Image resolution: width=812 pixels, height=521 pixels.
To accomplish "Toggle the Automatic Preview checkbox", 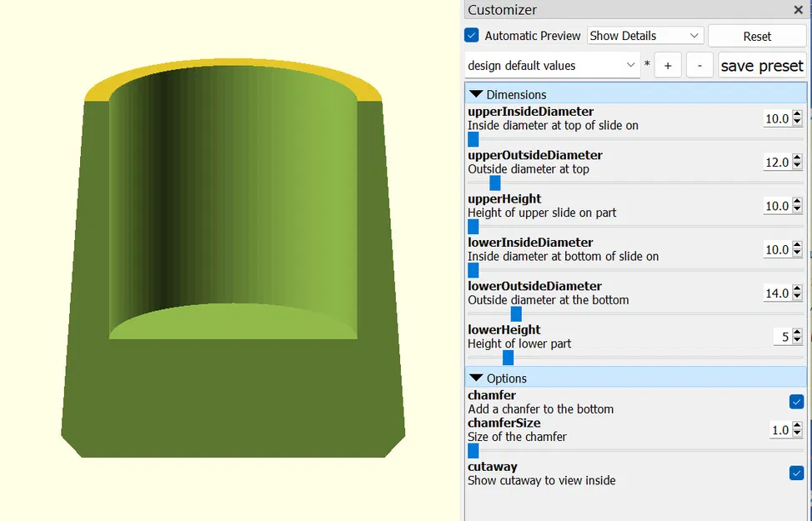I will [472, 35].
